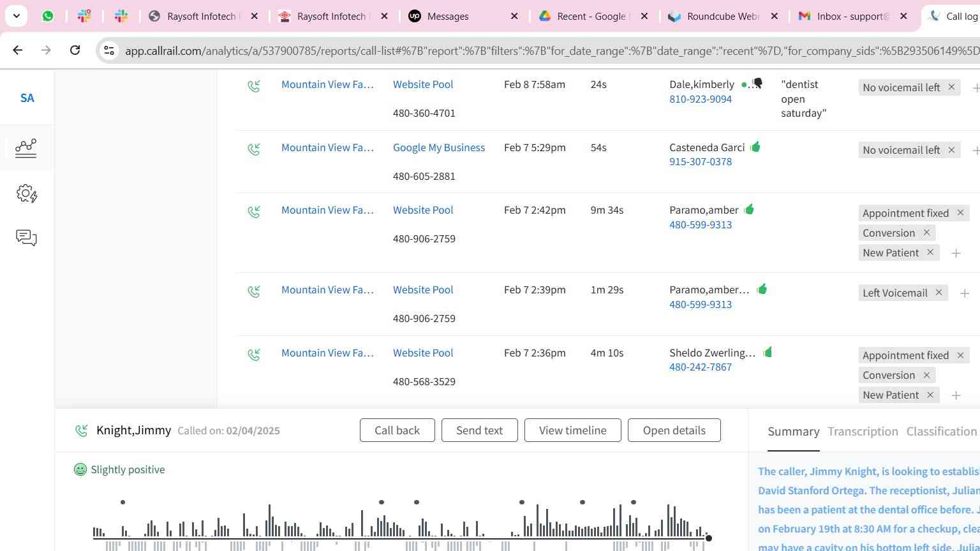Switch to the WhatsApp pinned tab

tap(48, 16)
